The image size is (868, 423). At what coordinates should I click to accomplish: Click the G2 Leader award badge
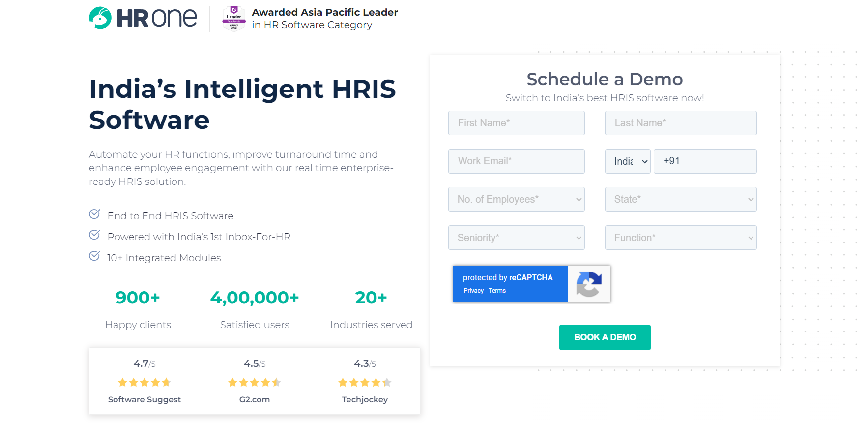(233, 19)
